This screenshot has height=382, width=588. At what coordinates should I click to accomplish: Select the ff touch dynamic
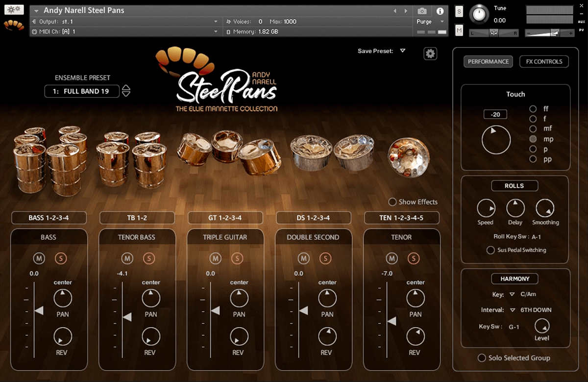tap(533, 109)
